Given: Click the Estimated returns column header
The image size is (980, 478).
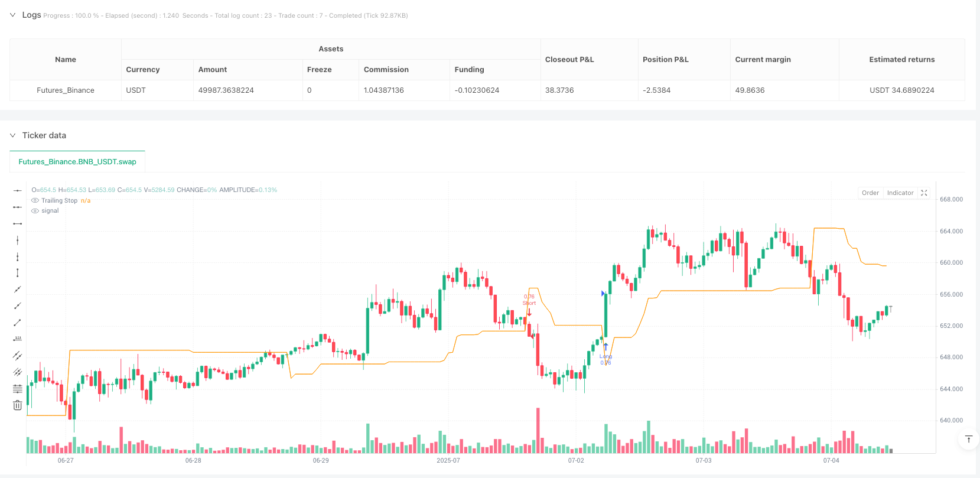Looking at the screenshot, I should [901, 60].
